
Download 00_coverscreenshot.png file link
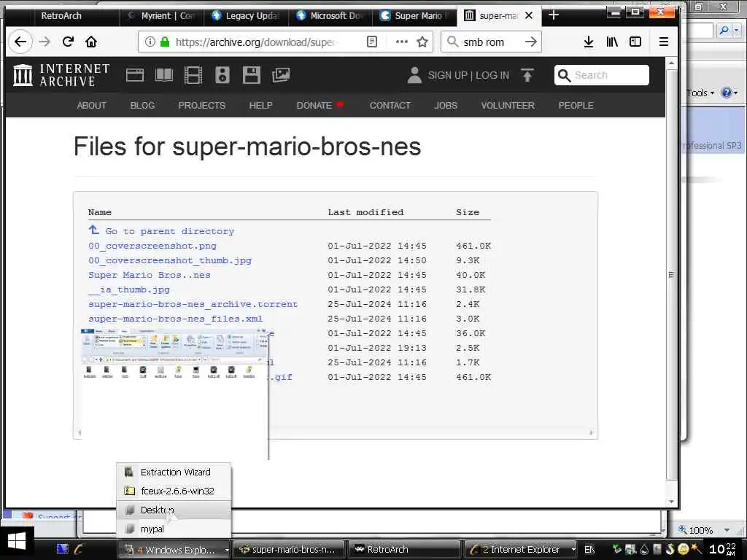(x=152, y=246)
